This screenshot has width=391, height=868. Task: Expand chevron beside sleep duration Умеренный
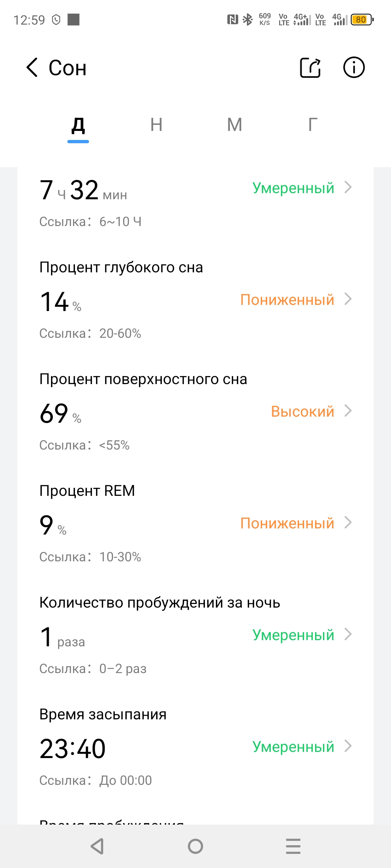348,187
